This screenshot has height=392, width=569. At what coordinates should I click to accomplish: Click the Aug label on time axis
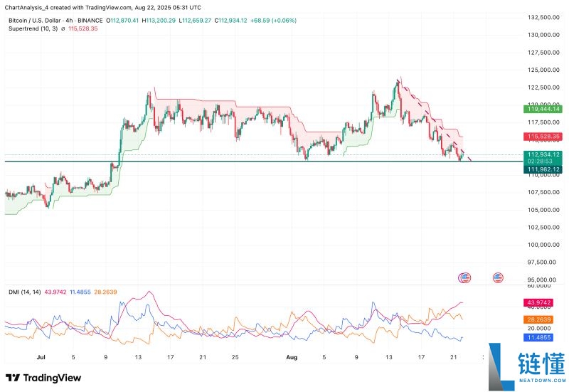290,356
